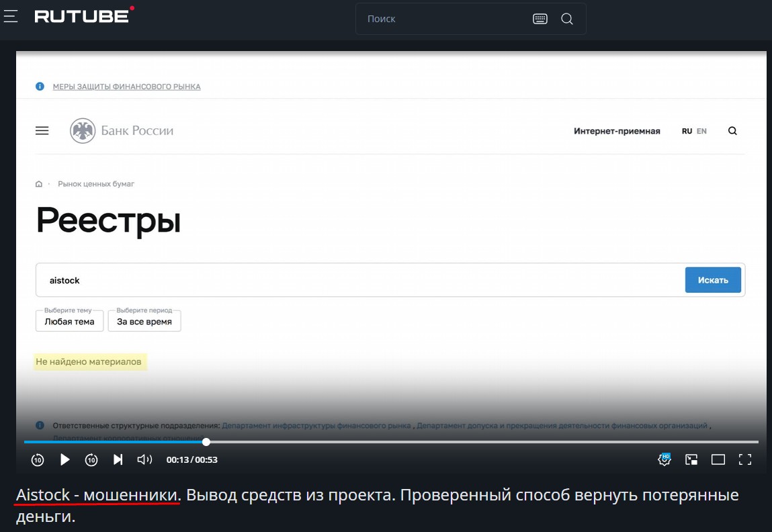Open the virtual keyboard in search bar

[540, 19]
